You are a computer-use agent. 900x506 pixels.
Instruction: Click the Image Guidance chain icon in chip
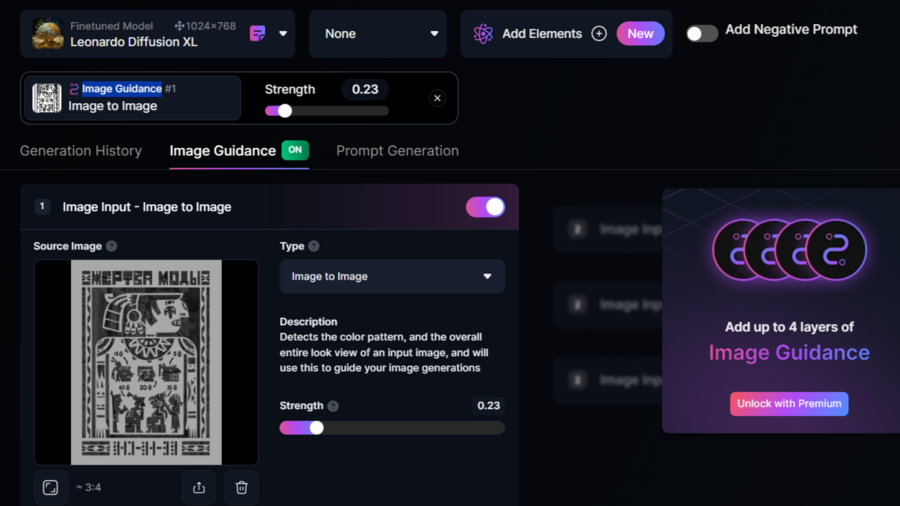click(74, 89)
